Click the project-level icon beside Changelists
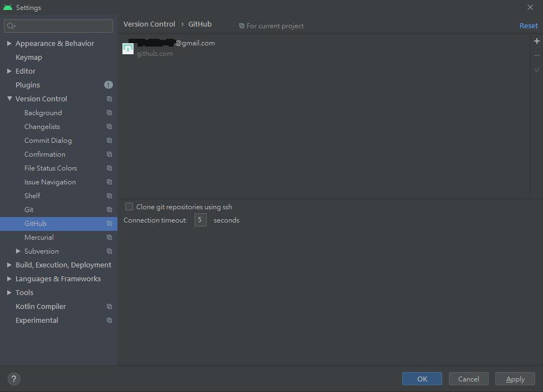The width and height of the screenshot is (543, 392). [110, 127]
